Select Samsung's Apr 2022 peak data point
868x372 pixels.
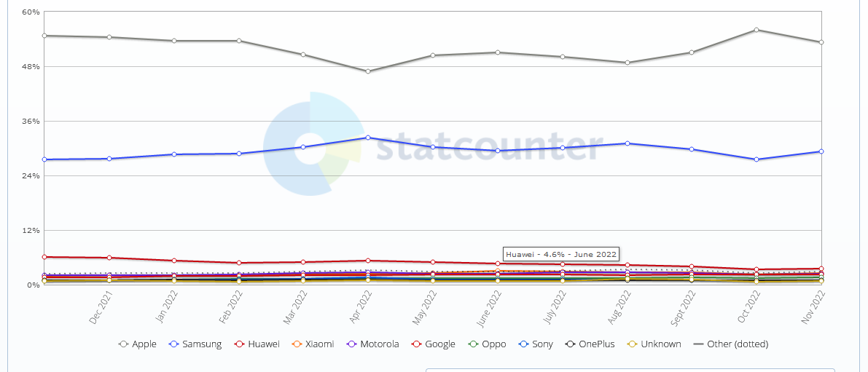click(x=368, y=138)
